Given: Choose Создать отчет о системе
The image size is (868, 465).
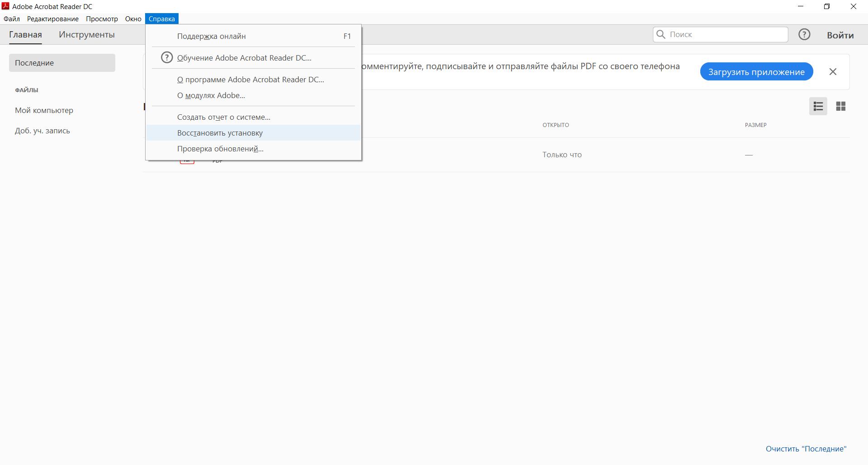Looking at the screenshot, I should (253, 117).
